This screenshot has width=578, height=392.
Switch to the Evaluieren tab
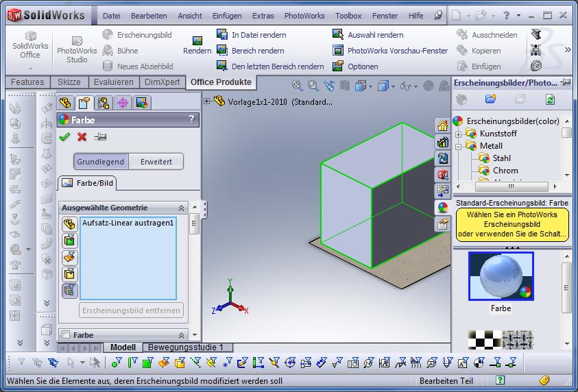pyautogui.click(x=114, y=82)
